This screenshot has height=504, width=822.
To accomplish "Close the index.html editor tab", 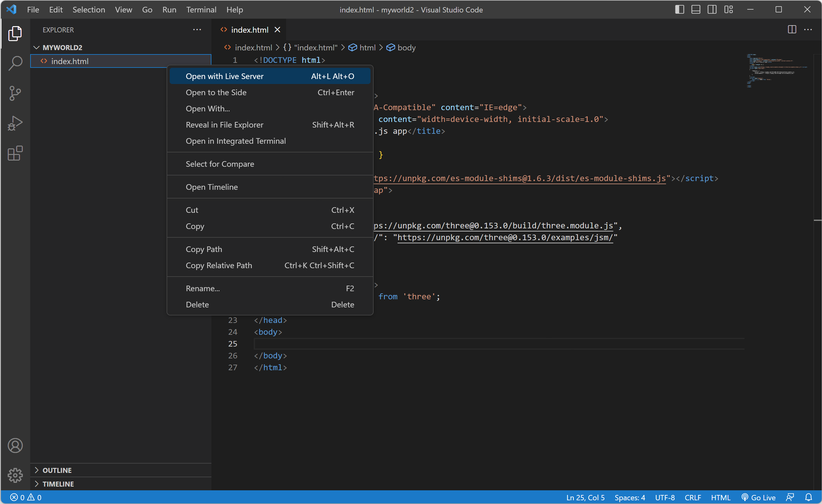I will click(277, 30).
